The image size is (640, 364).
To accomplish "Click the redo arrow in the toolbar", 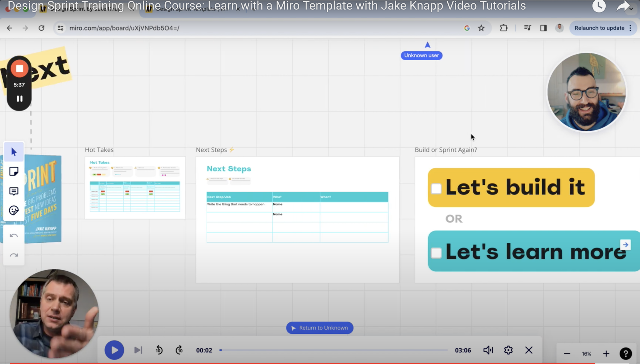I will pyautogui.click(x=14, y=255).
